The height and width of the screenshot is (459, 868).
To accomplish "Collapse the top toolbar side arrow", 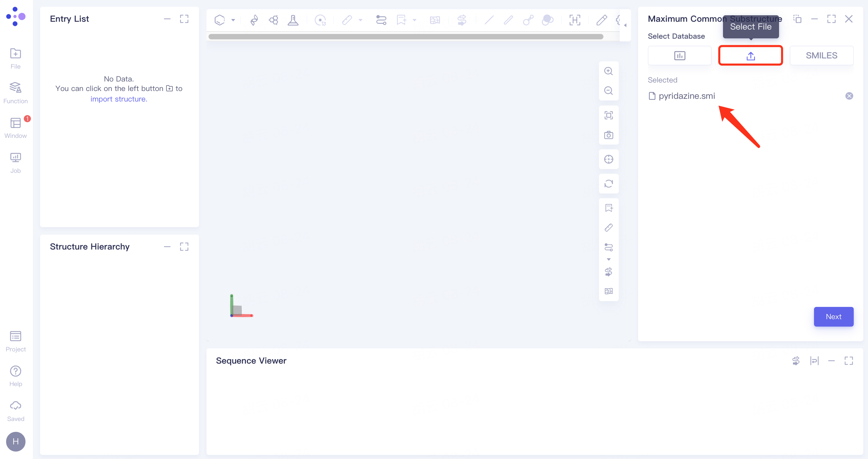I will [x=625, y=25].
